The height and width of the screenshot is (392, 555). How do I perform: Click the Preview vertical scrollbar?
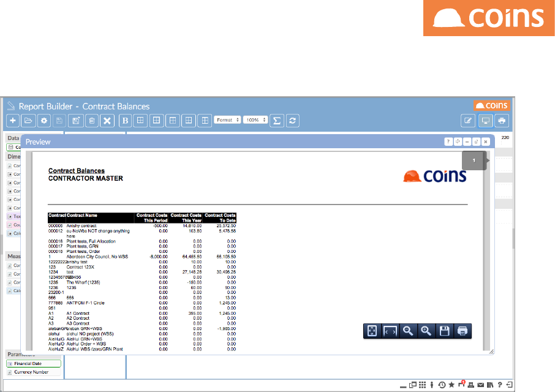(x=487, y=251)
